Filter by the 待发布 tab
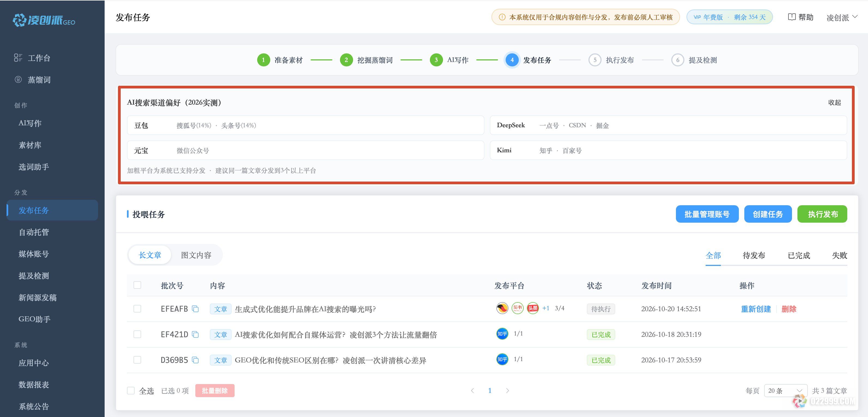 pyautogui.click(x=754, y=255)
